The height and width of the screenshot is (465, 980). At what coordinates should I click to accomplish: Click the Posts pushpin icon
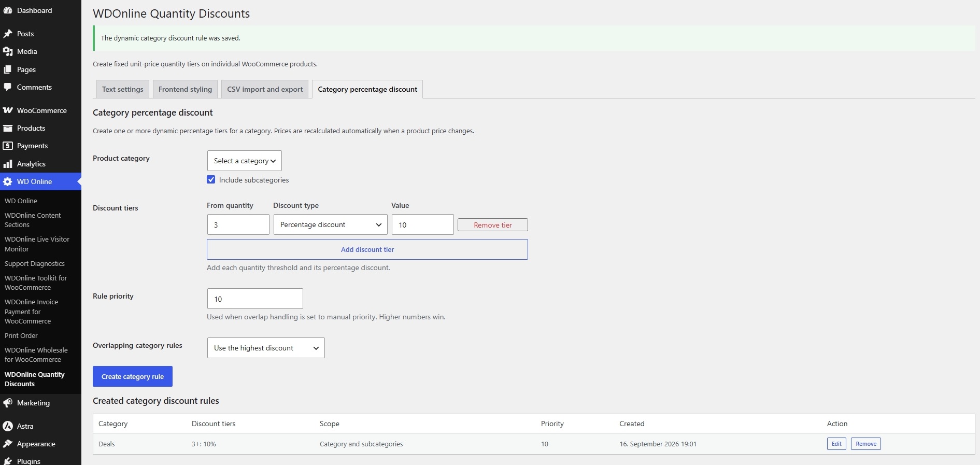tap(8, 34)
